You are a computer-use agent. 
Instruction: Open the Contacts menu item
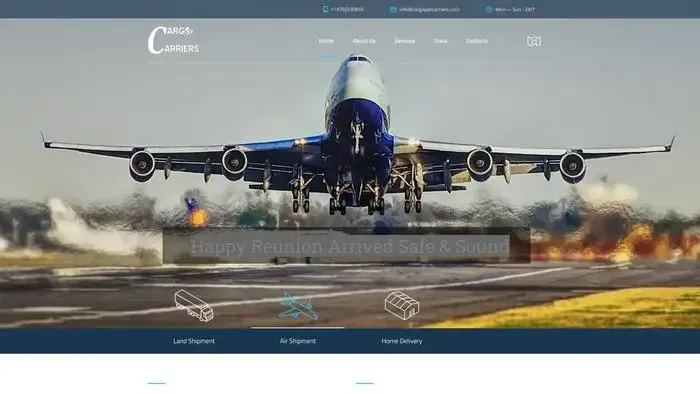coord(477,41)
